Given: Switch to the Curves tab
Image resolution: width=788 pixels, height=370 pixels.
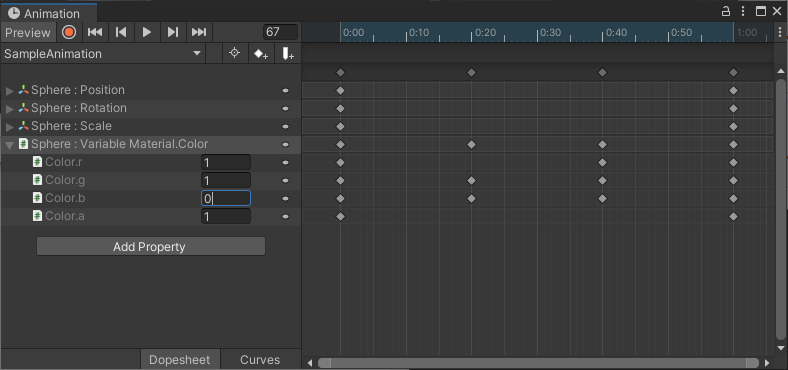Looking at the screenshot, I should click(x=260, y=360).
